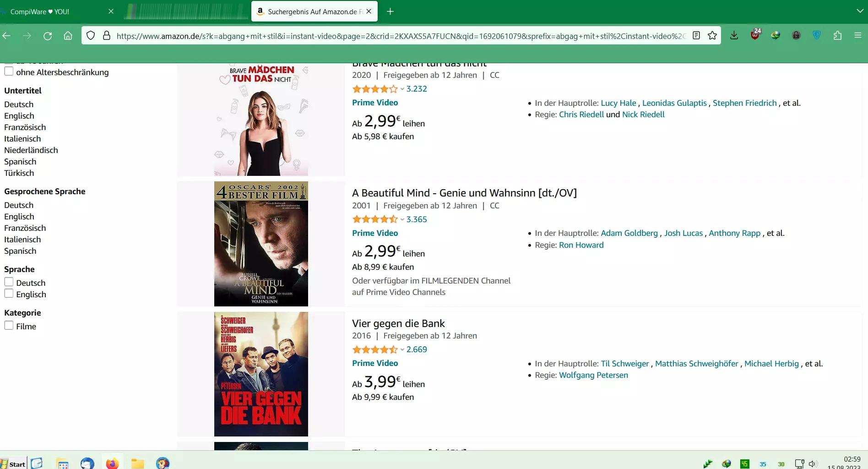
Task: Open actor Matthias Schweighöfer link
Action: (x=697, y=364)
